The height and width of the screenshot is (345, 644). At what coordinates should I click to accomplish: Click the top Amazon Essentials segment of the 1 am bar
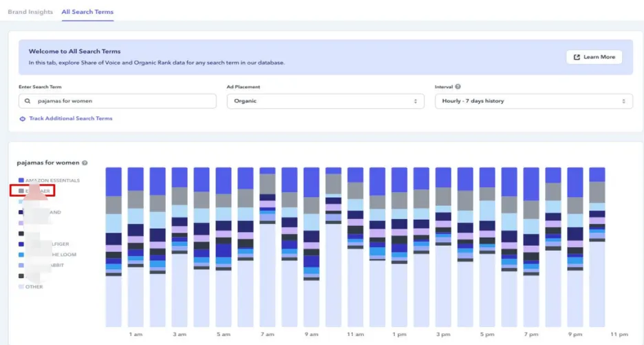(x=136, y=179)
